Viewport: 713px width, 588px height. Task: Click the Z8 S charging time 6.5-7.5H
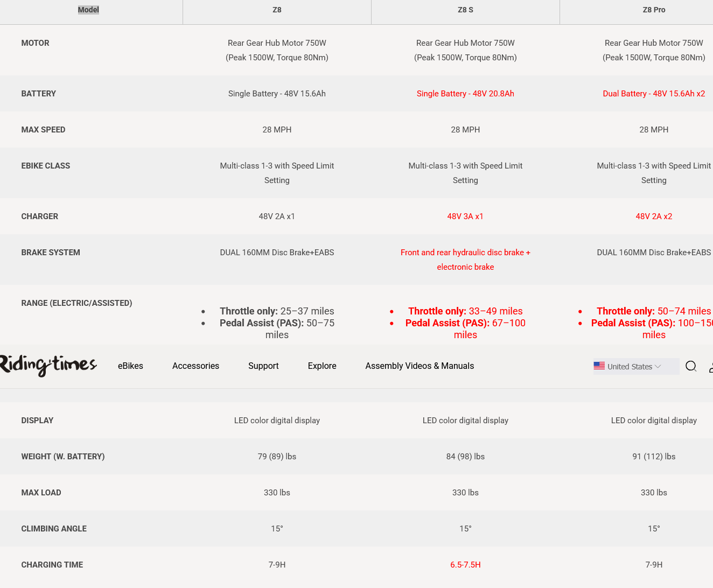coord(465,565)
